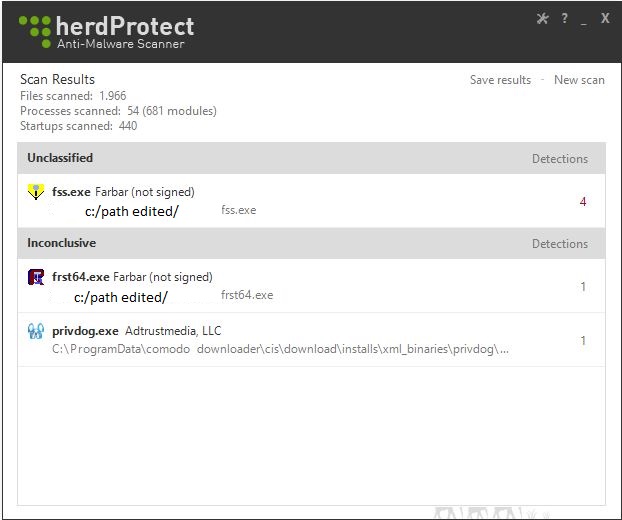
Task: Open help with the question mark icon
Action: 564,19
